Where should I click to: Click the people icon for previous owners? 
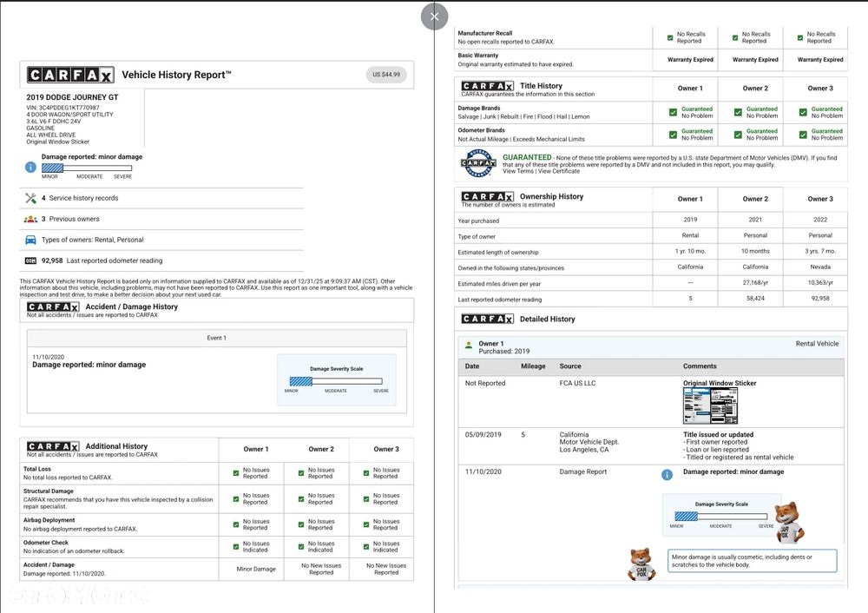click(30, 220)
